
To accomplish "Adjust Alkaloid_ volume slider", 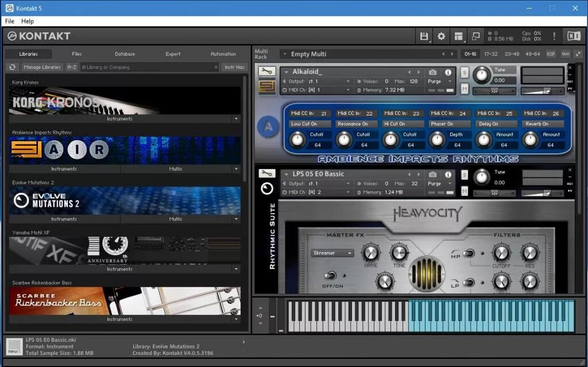I will tap(543, 91).
